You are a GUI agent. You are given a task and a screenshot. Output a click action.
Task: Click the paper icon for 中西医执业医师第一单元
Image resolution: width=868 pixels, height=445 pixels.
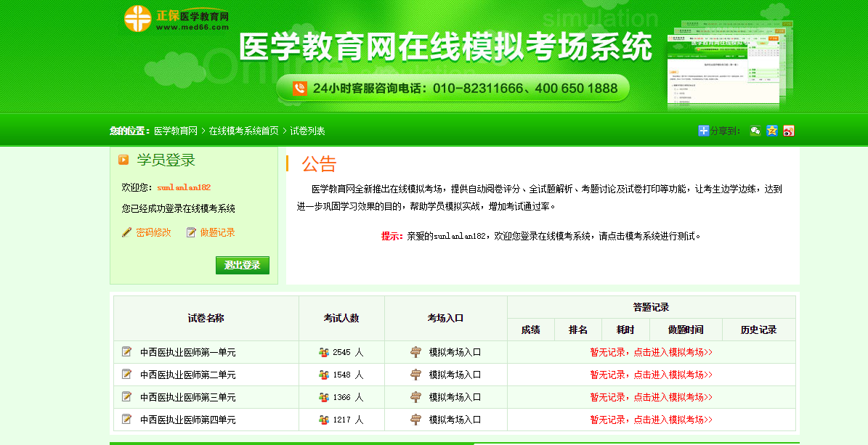pos(127,352)
